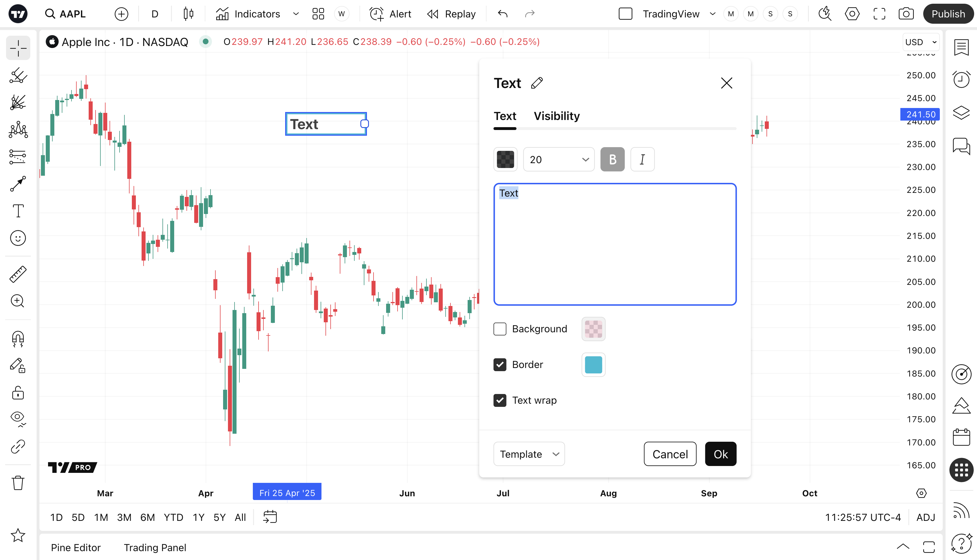Open the Pine Editor tab

tap(76, 547)
